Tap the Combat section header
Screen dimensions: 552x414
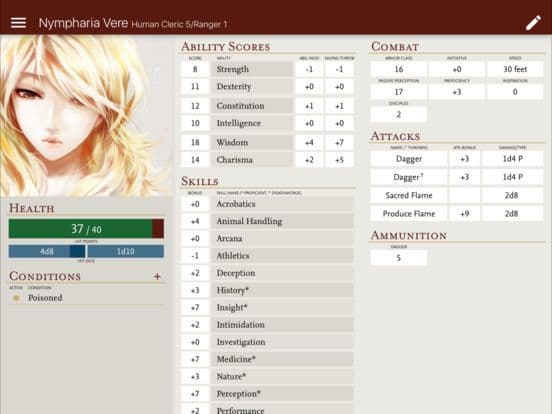395,46
